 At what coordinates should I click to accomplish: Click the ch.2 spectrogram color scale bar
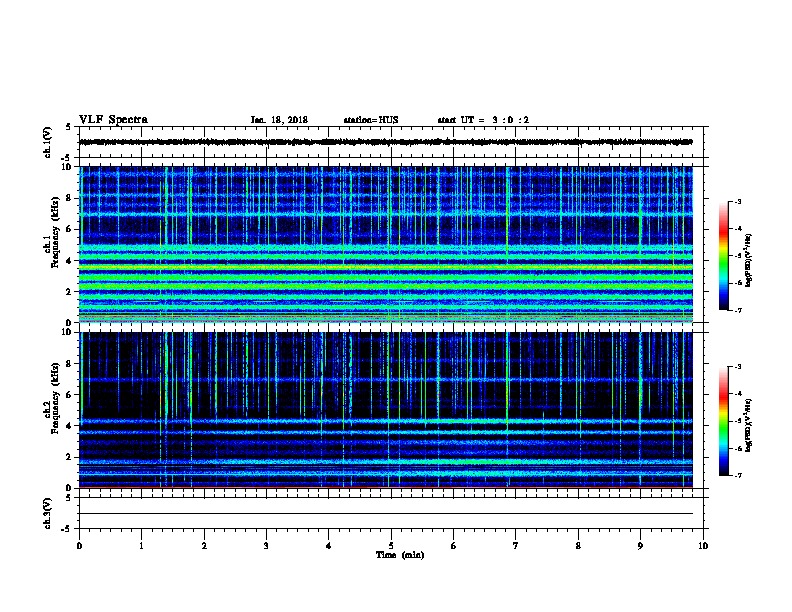point(724,421)
